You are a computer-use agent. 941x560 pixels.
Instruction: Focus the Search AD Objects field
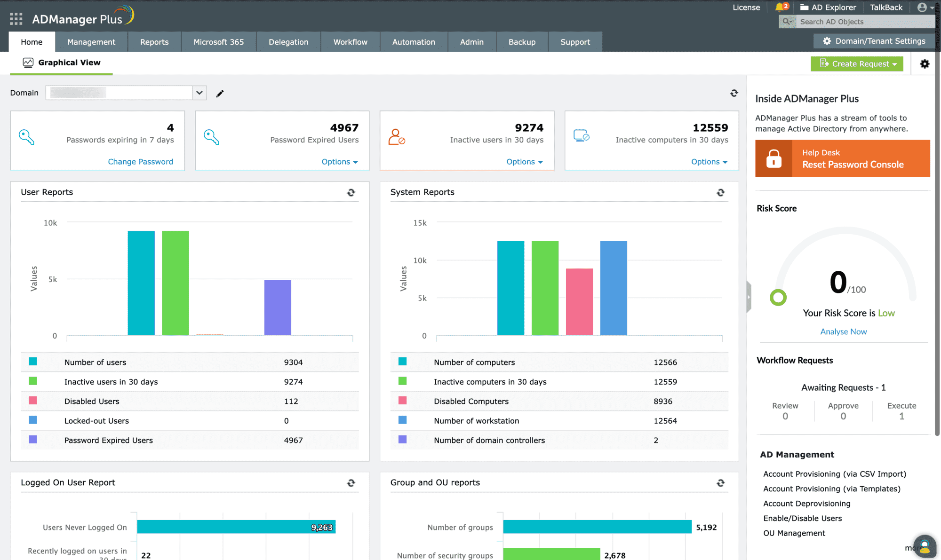[x=865, y=22]
